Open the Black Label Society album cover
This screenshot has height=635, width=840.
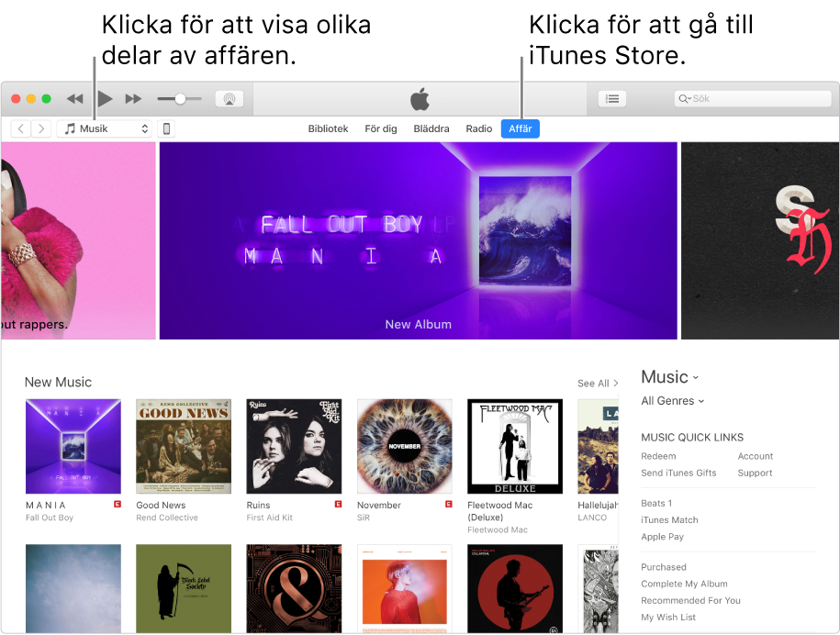[184, 588]
